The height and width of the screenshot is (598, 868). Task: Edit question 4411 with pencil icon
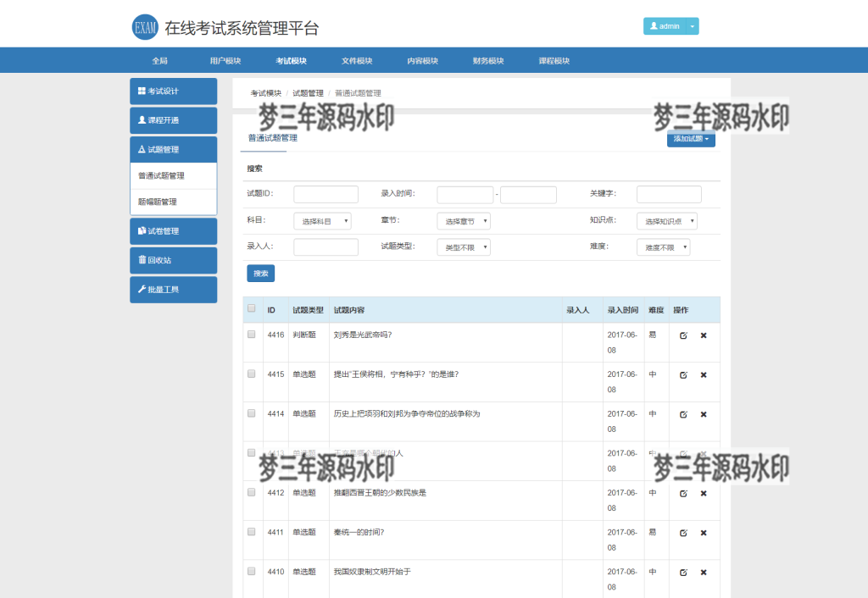click(x=684, y=533)
